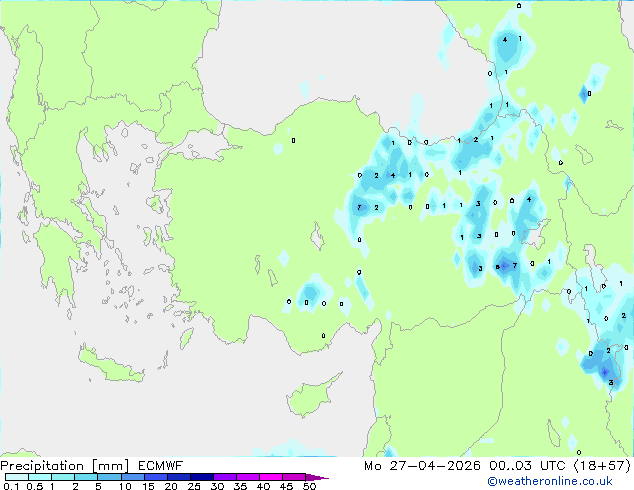The width and height of the screenshot is (634, 490).
Task: Click the '0.1' legend scale label
Action: click(11, 486)
